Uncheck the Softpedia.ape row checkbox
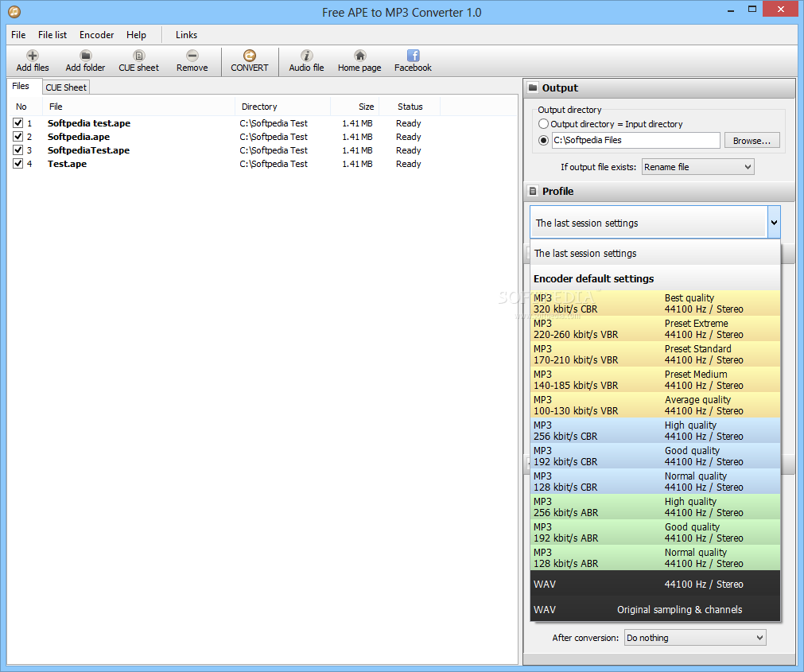Screen dimensions: 804x672 coord(18,136)
